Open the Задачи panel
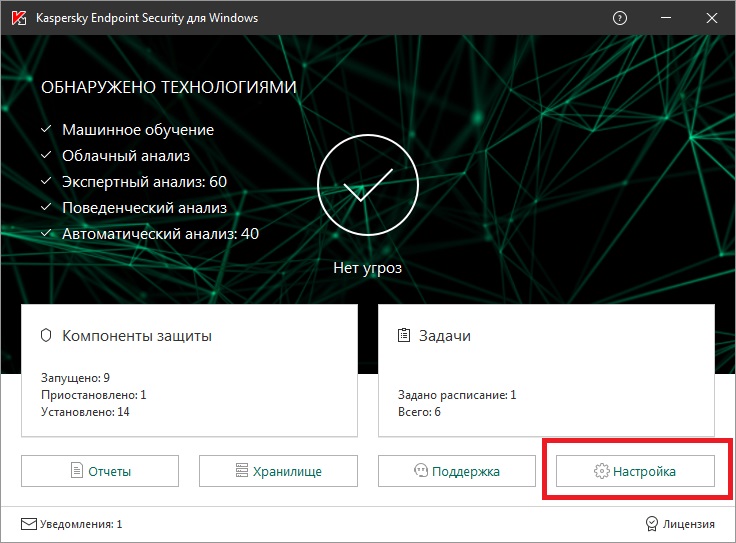Screen dimensions: 736x543 (x=546, y=370)
